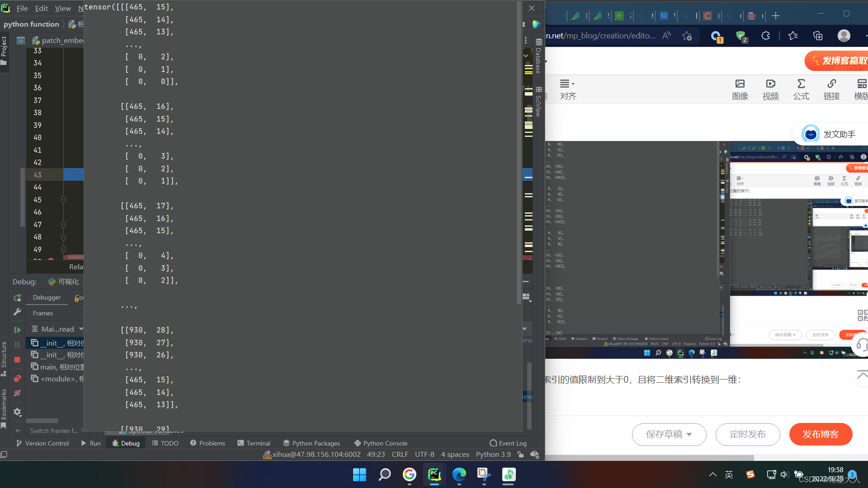Click the Rerun debug icon
This screenshot has height=488, width=868.
click(17, 298)
